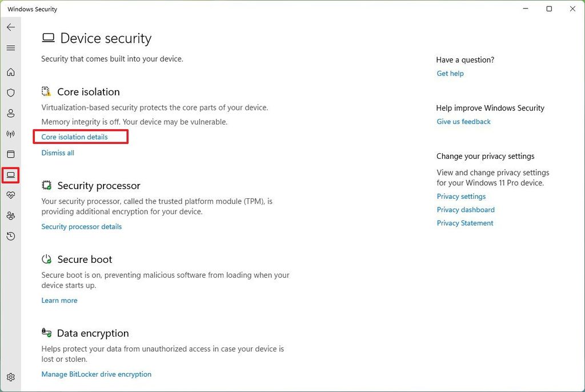View Protection history via clock icon
585x392 pixels.
(10, 236)
